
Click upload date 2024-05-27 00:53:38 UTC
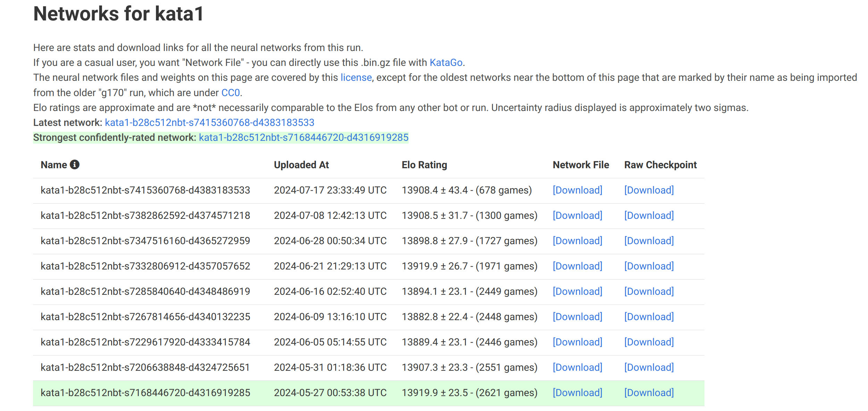click(330, 393)
